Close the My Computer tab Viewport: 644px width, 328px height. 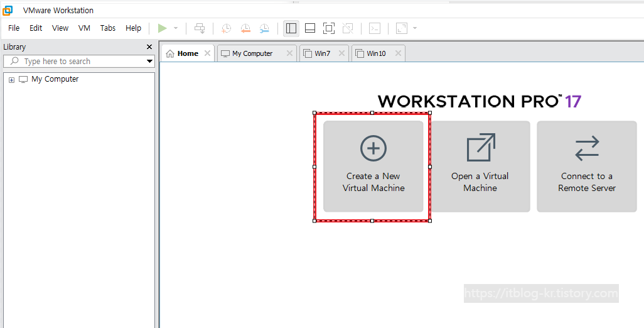click(x=289, y=53)
